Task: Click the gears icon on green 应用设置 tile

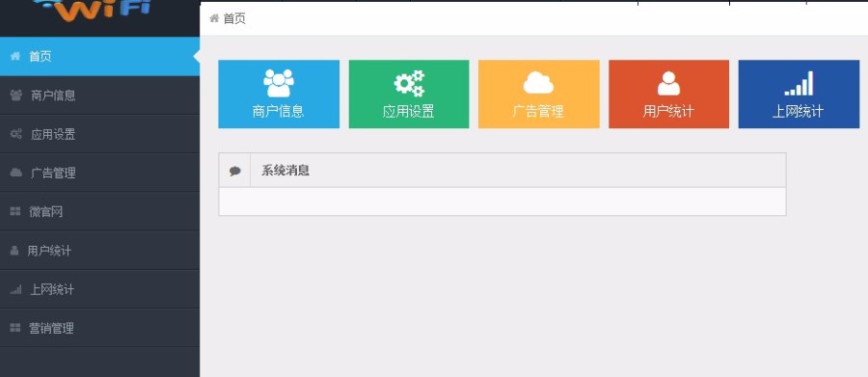Action: click(x=409, y=84)
